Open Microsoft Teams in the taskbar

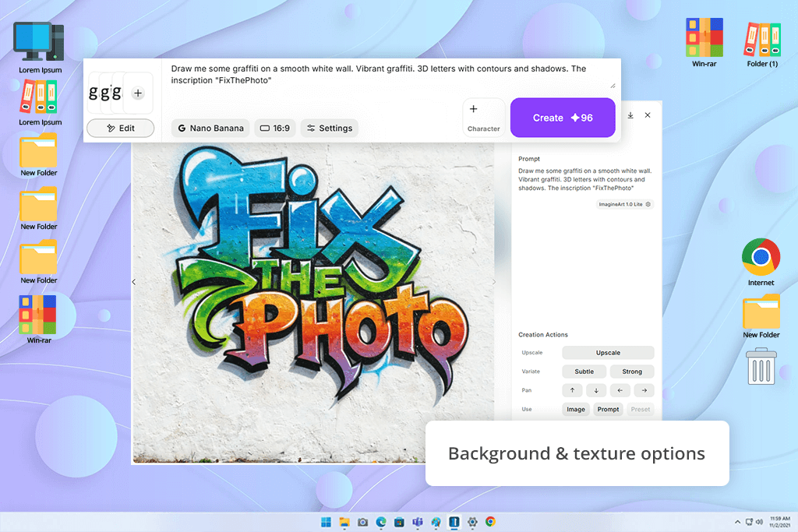pyautogui.click(x=418, y=522)
